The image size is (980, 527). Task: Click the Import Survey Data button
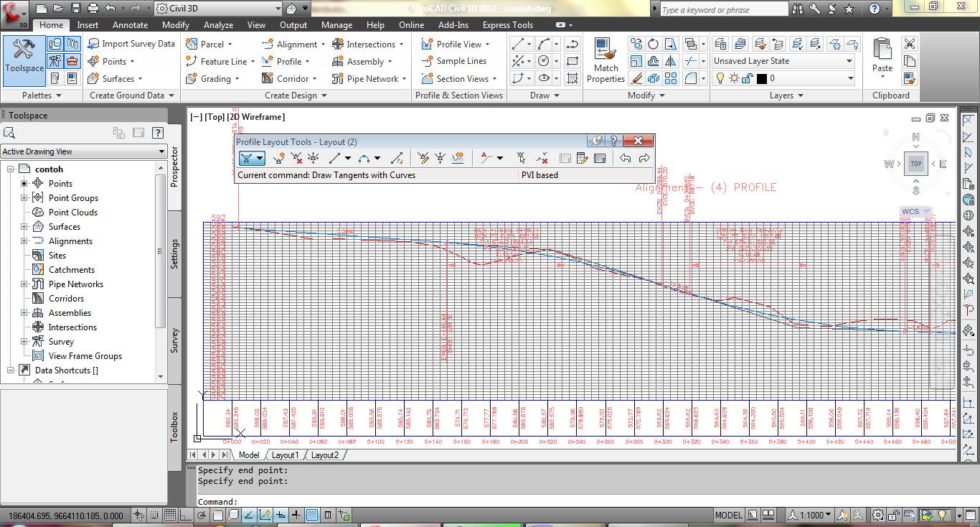point(131,44)
